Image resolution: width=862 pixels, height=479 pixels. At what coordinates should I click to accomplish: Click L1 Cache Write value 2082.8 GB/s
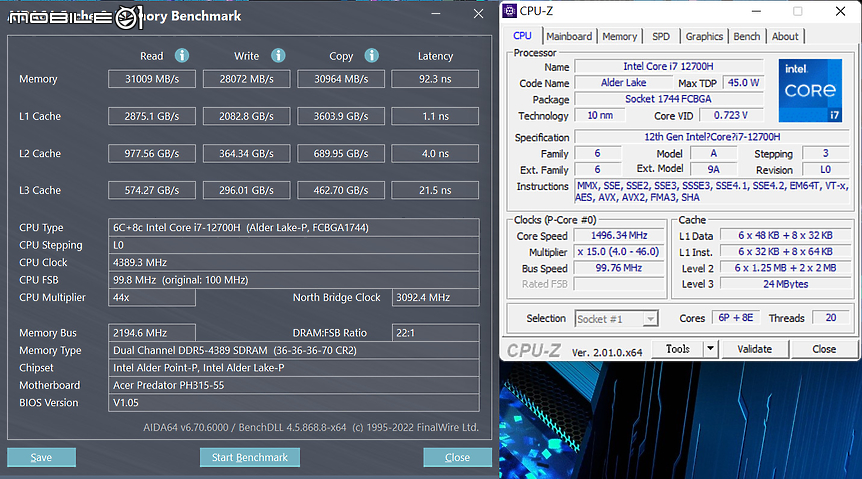(x=246, y=116)
